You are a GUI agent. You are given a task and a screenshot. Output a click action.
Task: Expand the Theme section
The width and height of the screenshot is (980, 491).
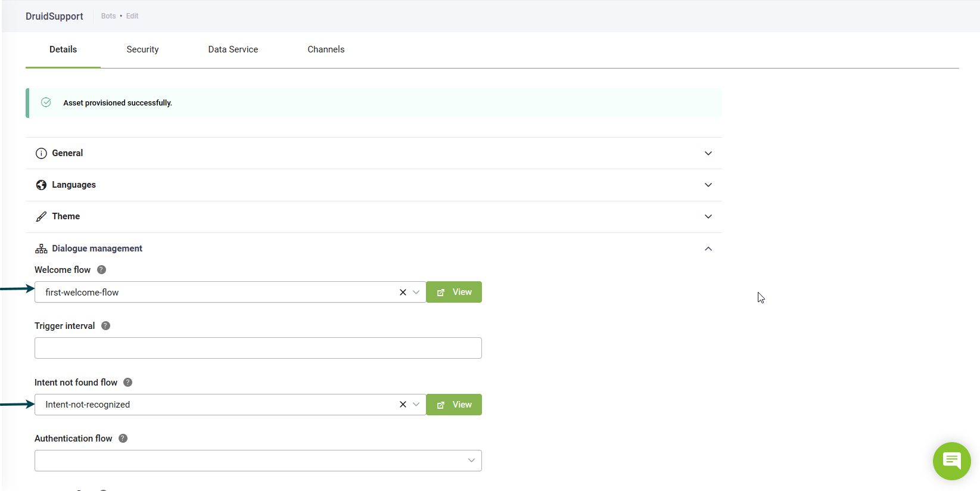708,216
